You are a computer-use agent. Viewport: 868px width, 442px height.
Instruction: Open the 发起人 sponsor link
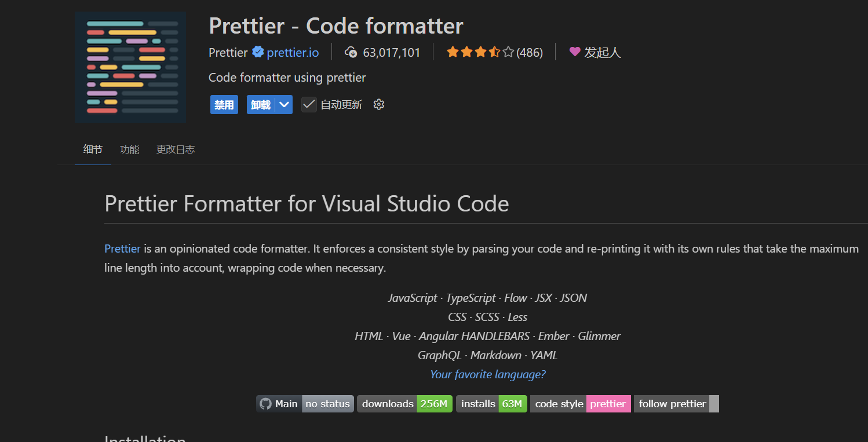[x=603, y=53]
